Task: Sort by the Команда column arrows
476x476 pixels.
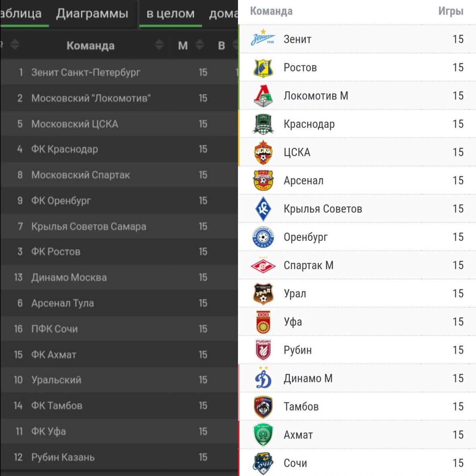Action: coord(159,45)
